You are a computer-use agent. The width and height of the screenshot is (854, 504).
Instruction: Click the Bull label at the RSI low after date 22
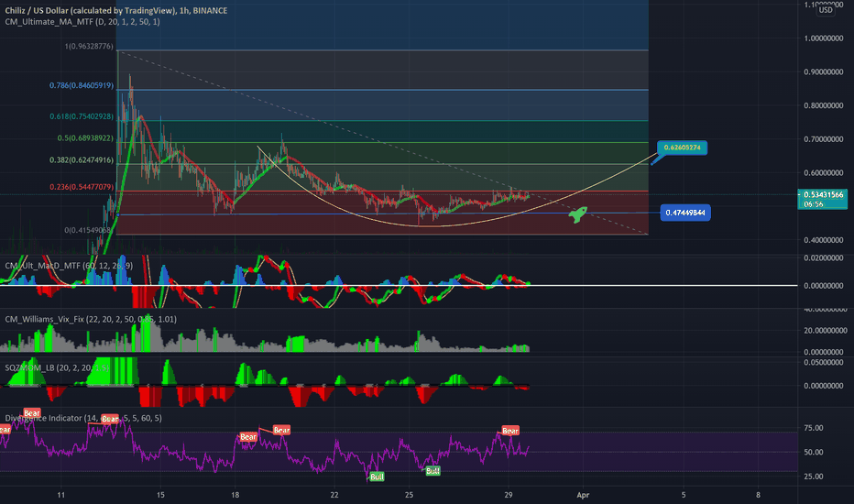[377, 477]
